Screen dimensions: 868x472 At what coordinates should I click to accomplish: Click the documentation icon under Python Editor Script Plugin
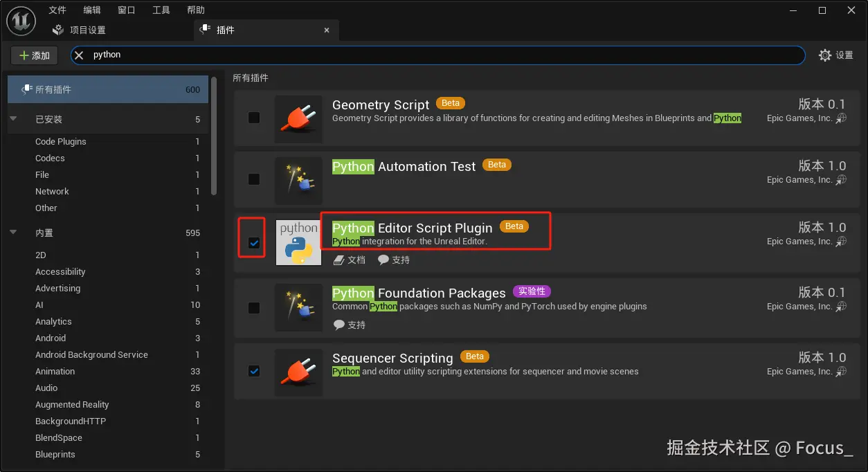338,260
